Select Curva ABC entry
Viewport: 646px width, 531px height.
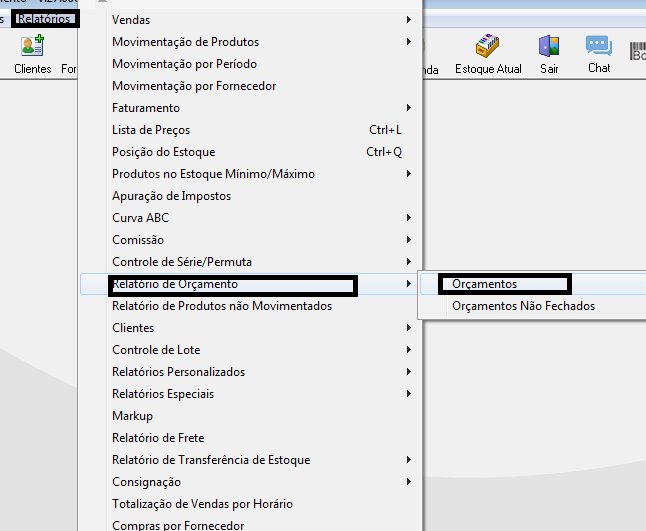[x=250, y=218]
